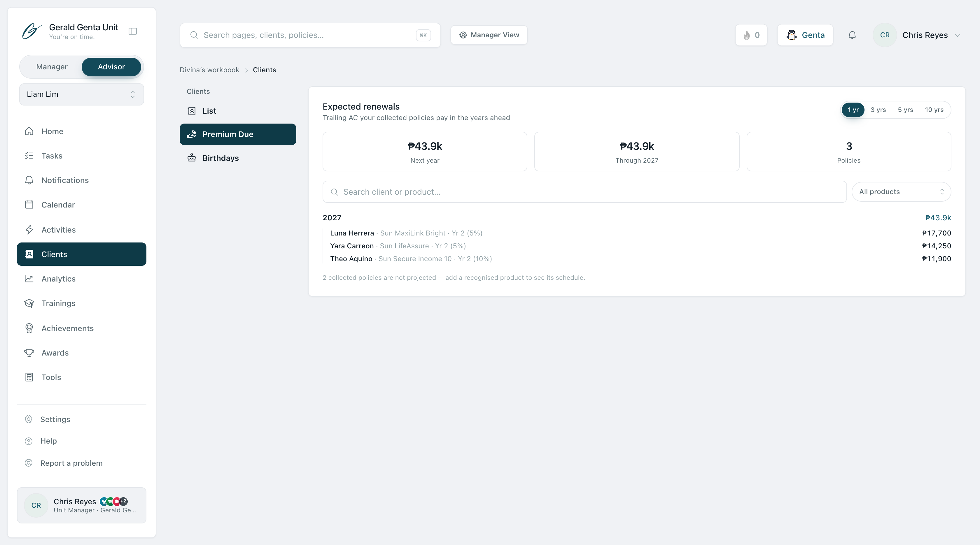Open Achievements page

[x=81, y=328]
